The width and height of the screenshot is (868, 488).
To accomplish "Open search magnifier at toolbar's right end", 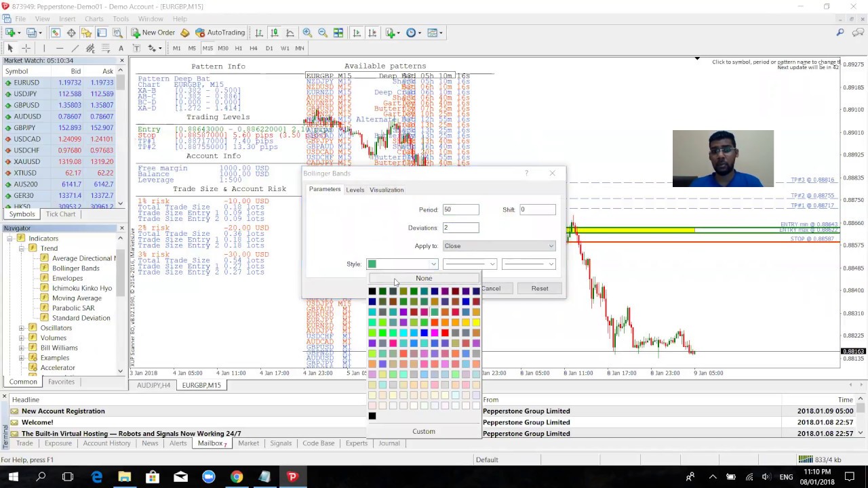I will (x=840, y=33).
